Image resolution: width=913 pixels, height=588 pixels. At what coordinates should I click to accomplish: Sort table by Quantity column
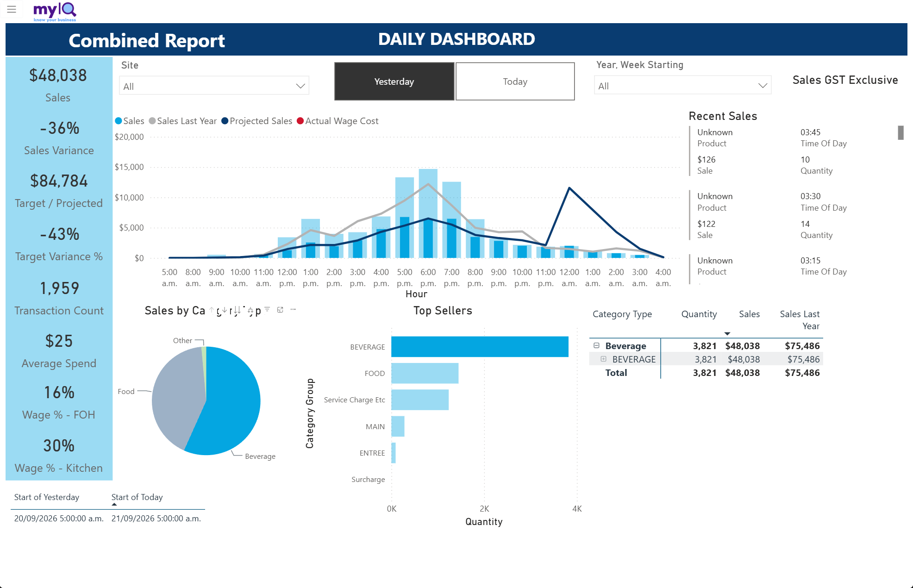(x=699, y=314)
